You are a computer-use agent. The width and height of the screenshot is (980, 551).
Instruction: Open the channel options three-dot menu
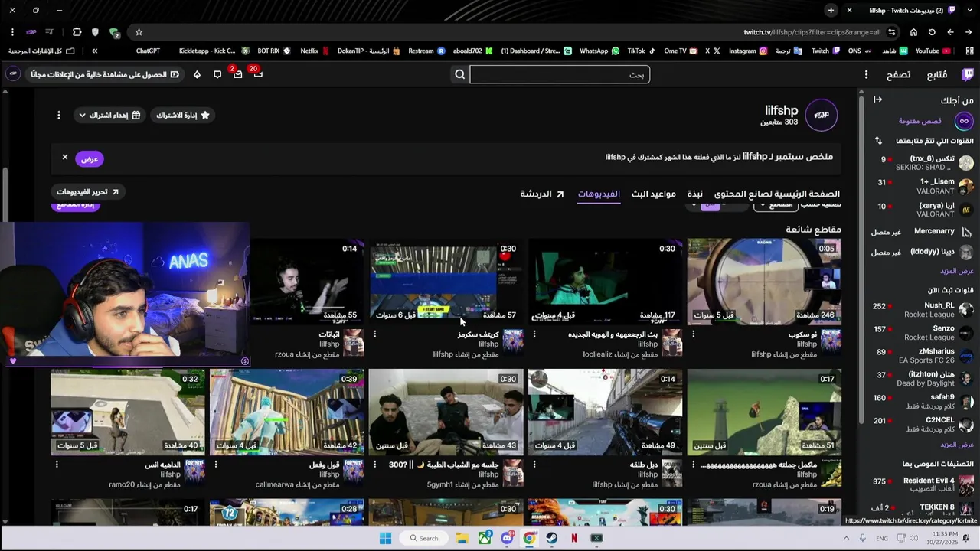point(58,115)
